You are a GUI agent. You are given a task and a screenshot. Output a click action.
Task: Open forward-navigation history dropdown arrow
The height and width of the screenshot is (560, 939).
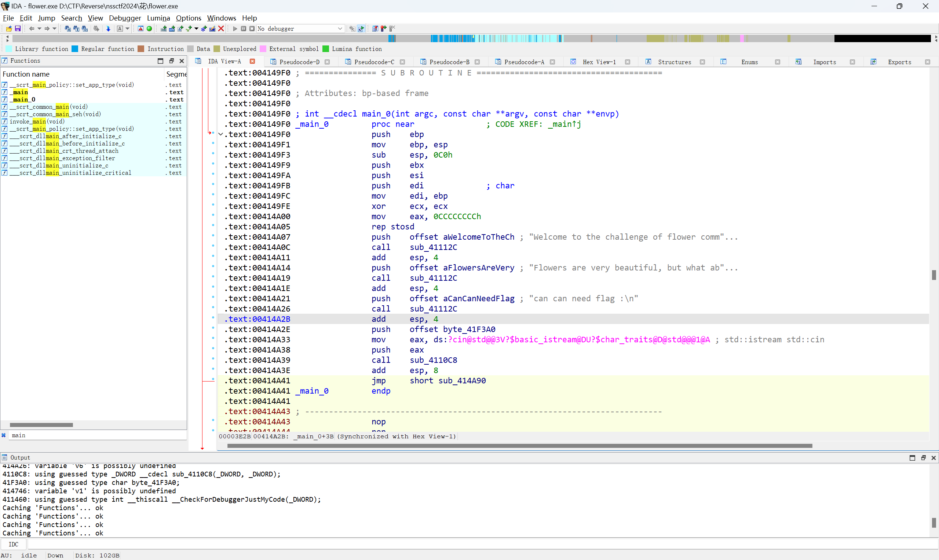coord(54,29)
